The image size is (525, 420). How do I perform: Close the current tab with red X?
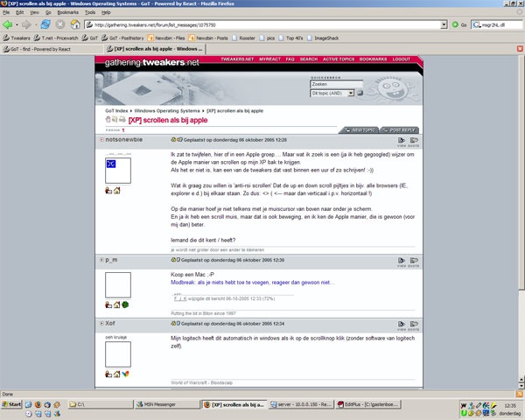pos(520,49)
